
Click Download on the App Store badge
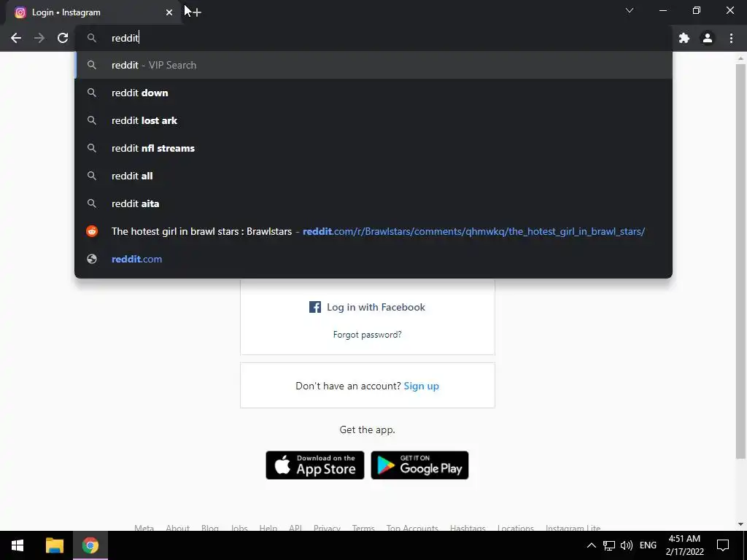point(315,465)
